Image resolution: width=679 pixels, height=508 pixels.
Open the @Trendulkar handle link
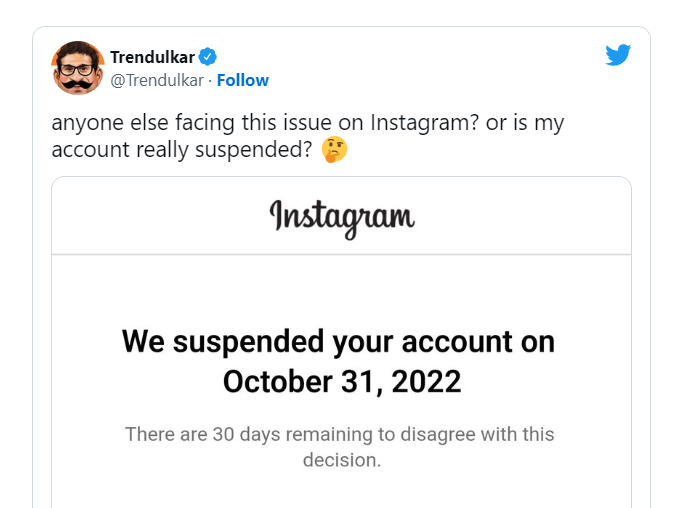tap(157, 80)
